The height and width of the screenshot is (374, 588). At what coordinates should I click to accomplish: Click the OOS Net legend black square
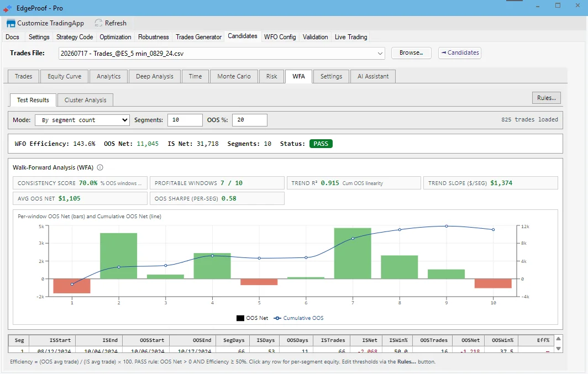pos(240,318)
